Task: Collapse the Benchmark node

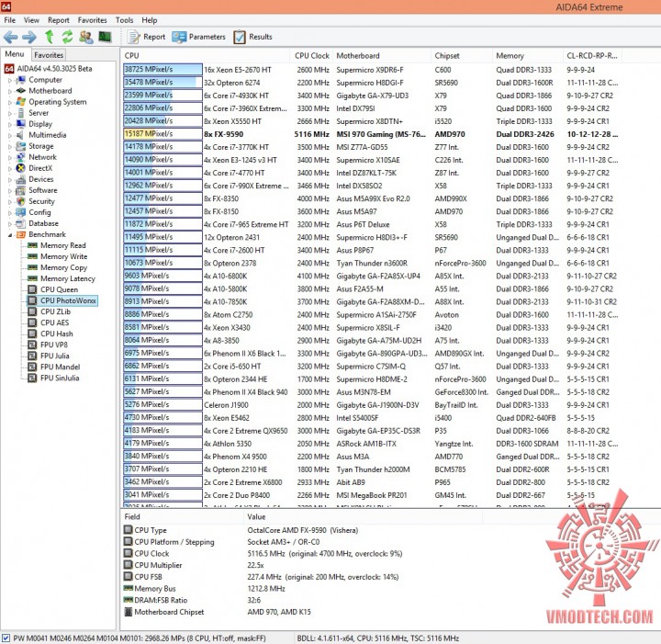Action: click(10, 235)
